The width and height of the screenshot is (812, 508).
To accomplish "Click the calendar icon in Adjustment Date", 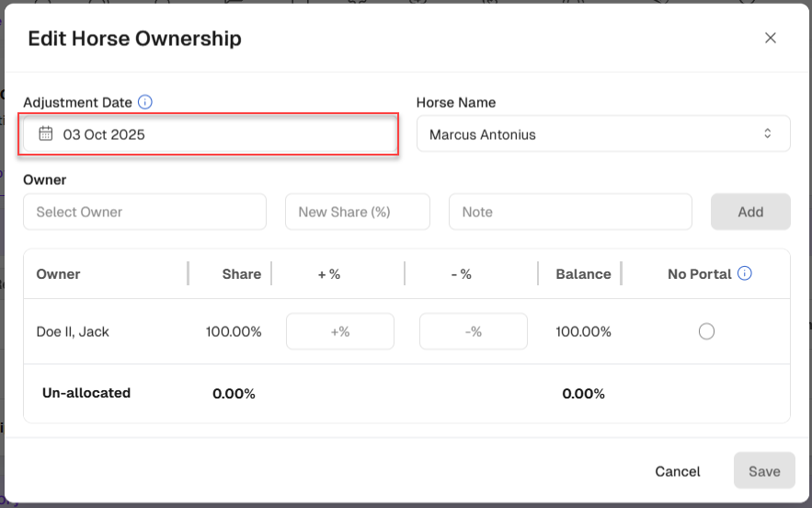I will click(x=45, y=134).
